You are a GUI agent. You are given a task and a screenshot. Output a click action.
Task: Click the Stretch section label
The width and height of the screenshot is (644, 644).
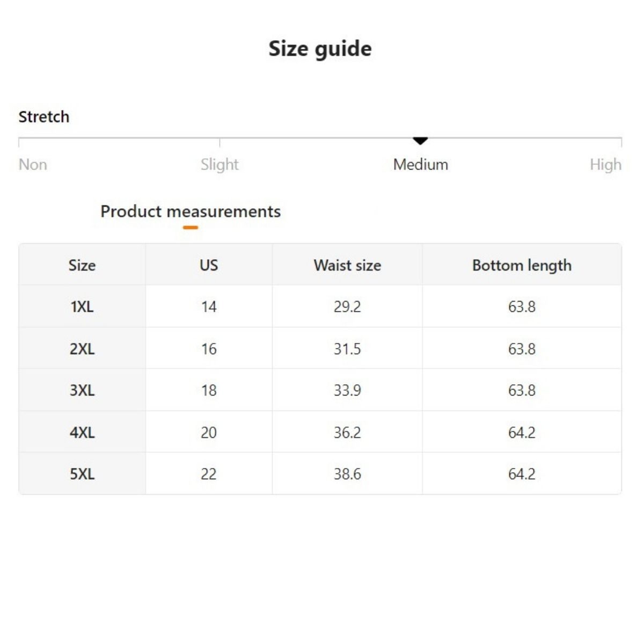[44, 116]
